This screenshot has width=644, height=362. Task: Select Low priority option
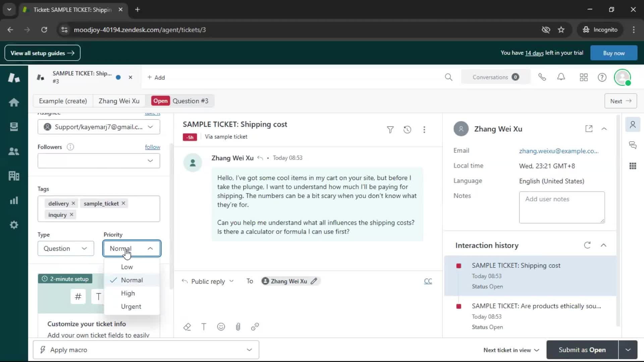(x=132, y=267)
